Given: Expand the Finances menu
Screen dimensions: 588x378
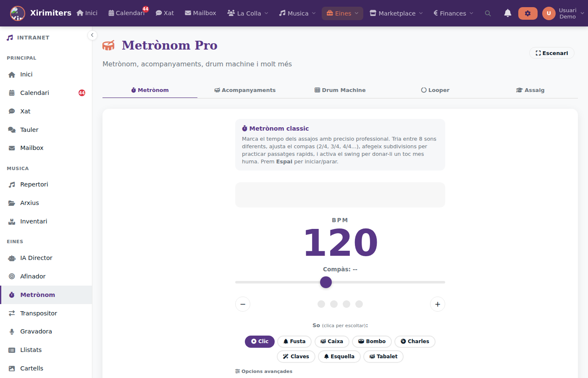Looking at the screenshot, I should tap(453, 13).
